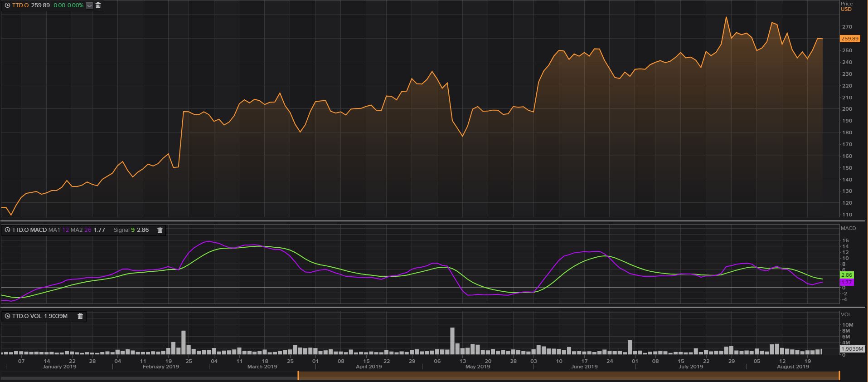Delete the TTD.O price series with trash icon
This screenshot has width=868, height=382.
(98, 5)
